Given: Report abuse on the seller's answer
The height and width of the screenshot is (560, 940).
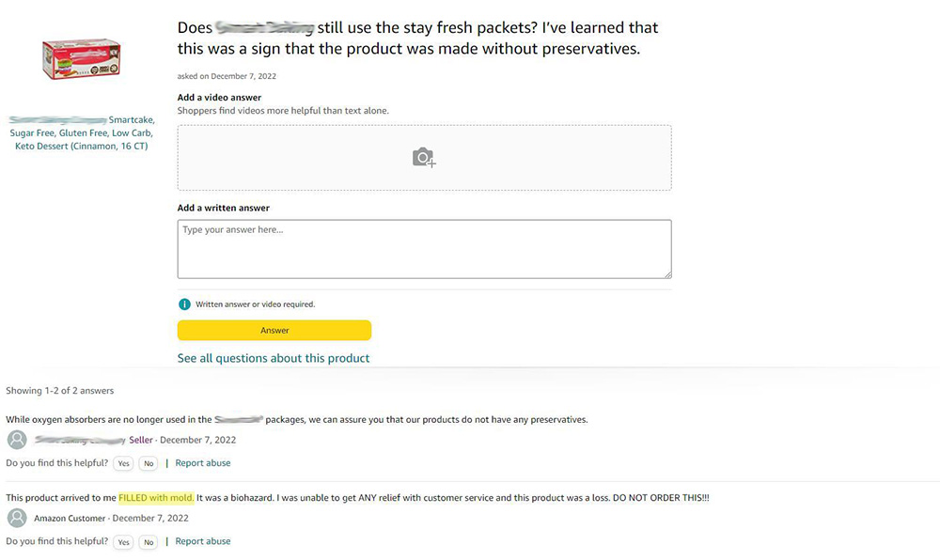Looking at the screenshot, I should [x=203, y=463].
